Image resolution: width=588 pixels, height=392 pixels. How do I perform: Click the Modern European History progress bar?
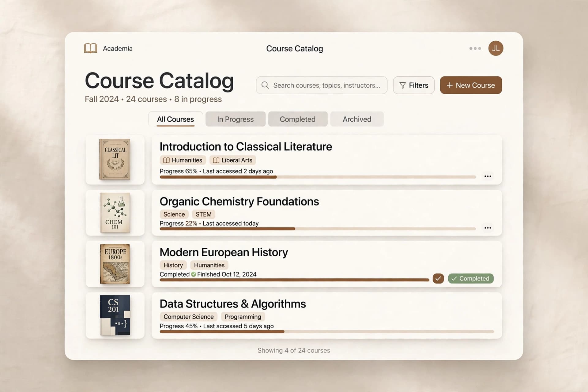click(x=294, y=280)
